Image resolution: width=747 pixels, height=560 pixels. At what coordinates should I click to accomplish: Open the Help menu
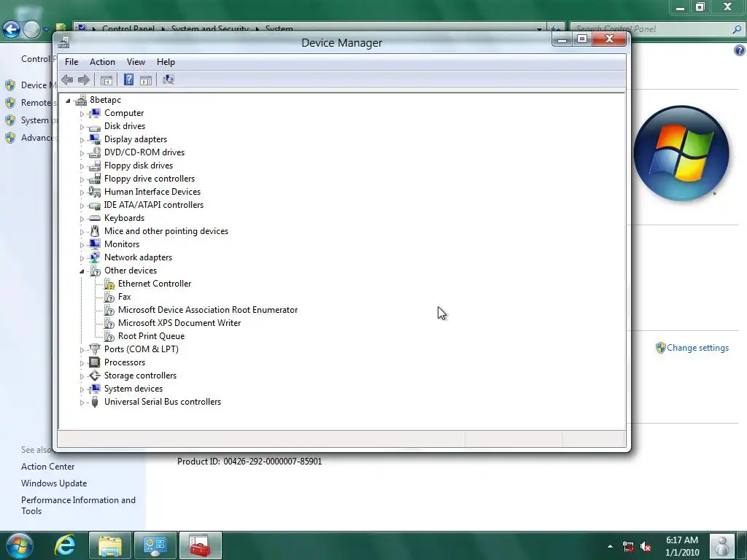point(166,62)
